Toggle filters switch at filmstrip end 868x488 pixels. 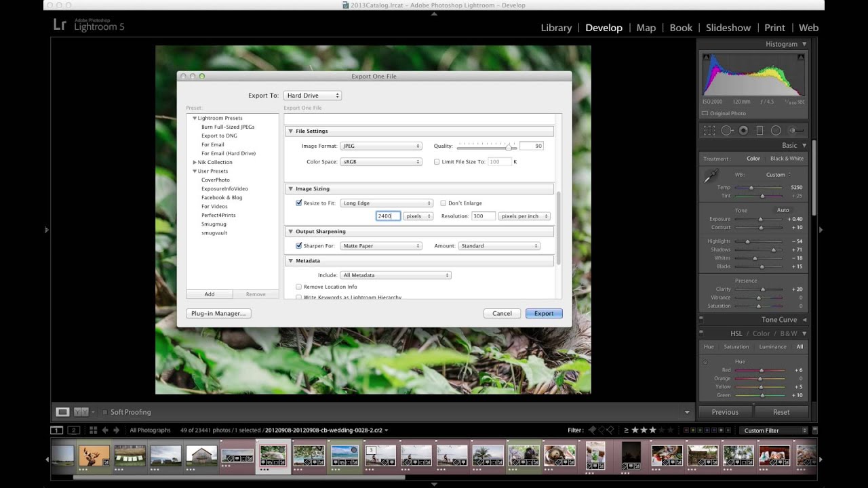point(815,430)
